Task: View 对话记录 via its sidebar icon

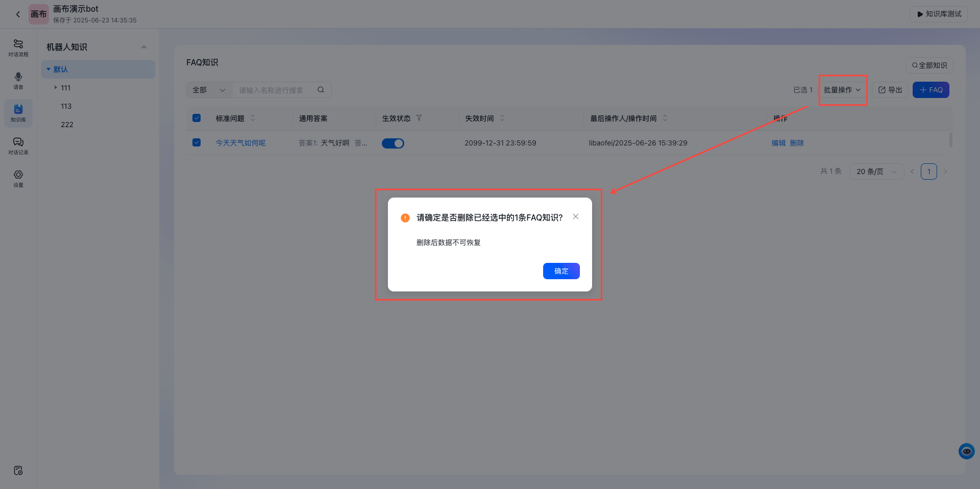Action: click(x=18, y=145)
